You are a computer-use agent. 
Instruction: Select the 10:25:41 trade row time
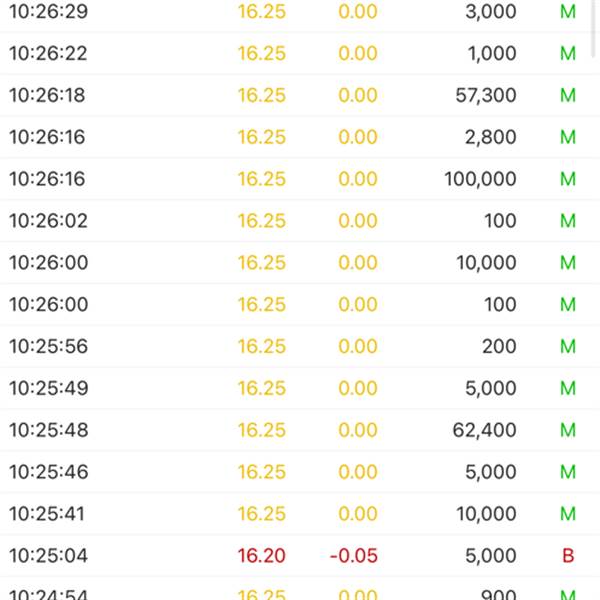coord(48,514)
